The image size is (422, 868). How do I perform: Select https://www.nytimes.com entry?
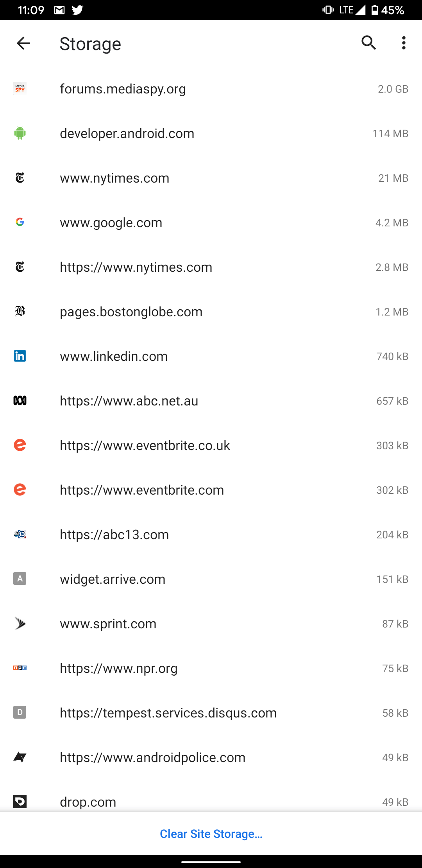[x=211, y=267]
